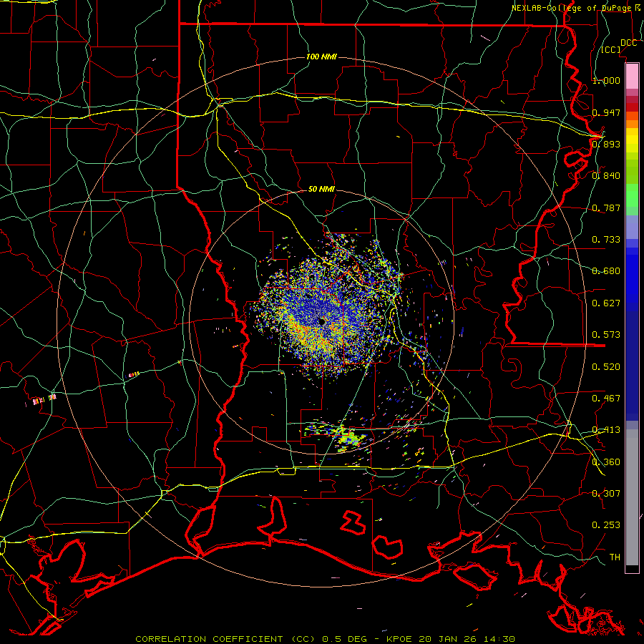644x644 pixels.
Task: Click the 0.413 scale value
Action: 606,430
